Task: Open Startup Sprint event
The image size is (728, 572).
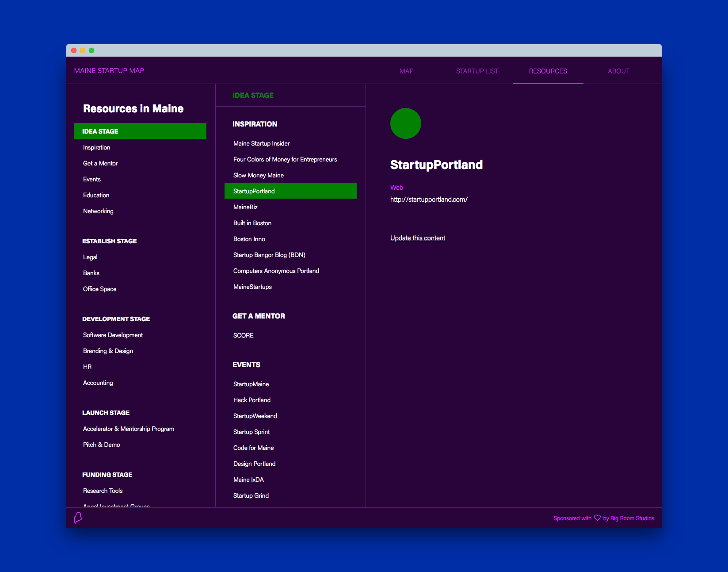Action: [x=252, y=432]
